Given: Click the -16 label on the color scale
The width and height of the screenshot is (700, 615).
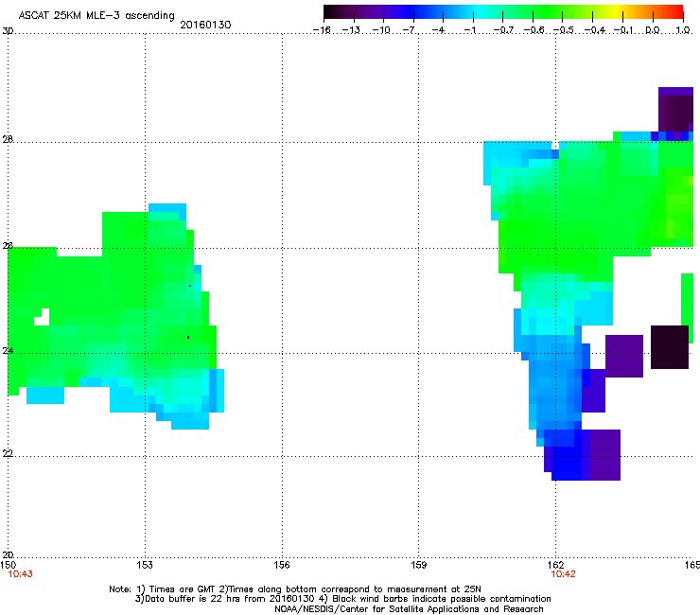Looking at the screenshot, I should point(322,30).
